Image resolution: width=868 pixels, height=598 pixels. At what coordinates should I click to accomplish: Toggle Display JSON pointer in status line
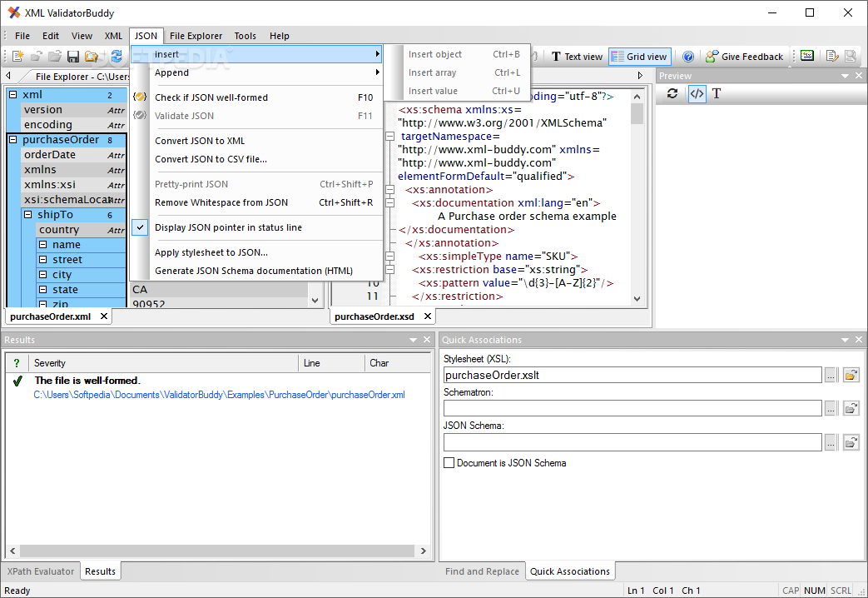[229, 227]
